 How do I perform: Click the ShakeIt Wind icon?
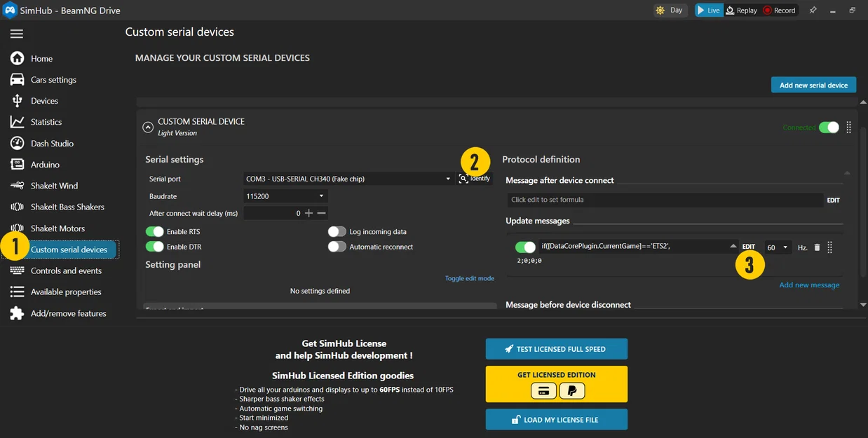click(17, 186)
